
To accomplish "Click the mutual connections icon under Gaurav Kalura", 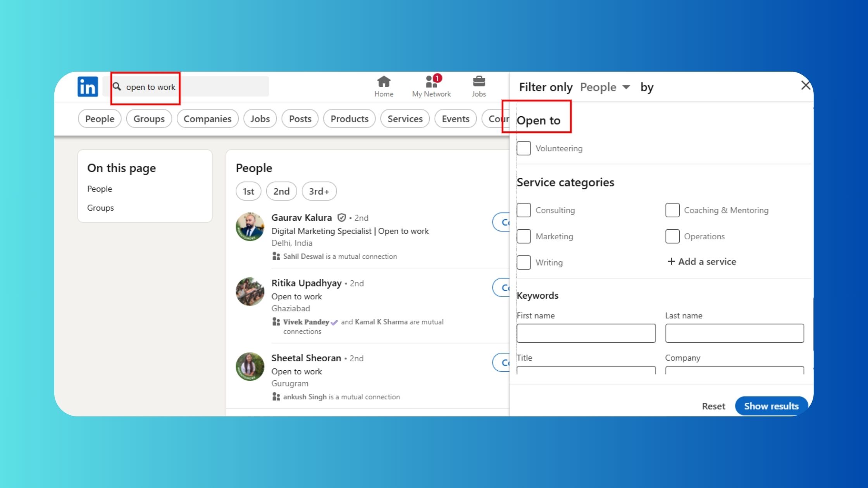I will [x=276, y=256].
